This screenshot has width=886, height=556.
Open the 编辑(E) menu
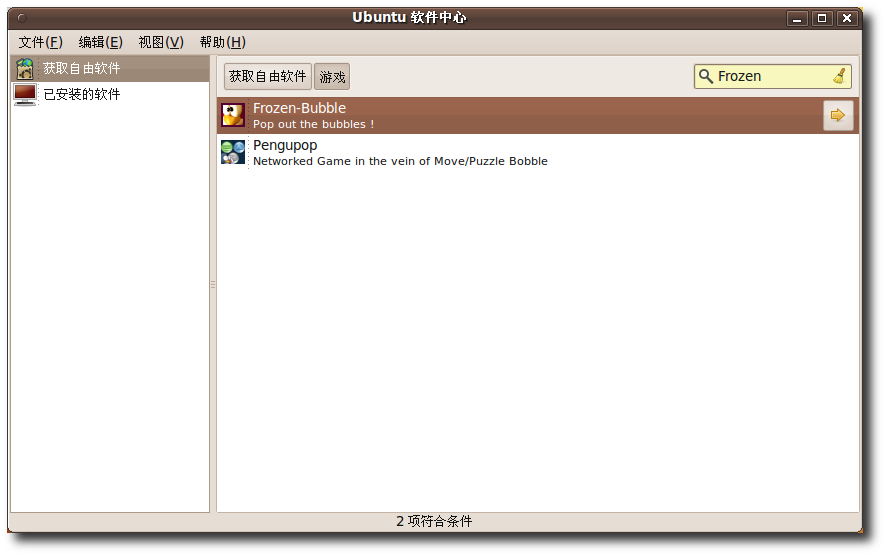click(101, 42)
